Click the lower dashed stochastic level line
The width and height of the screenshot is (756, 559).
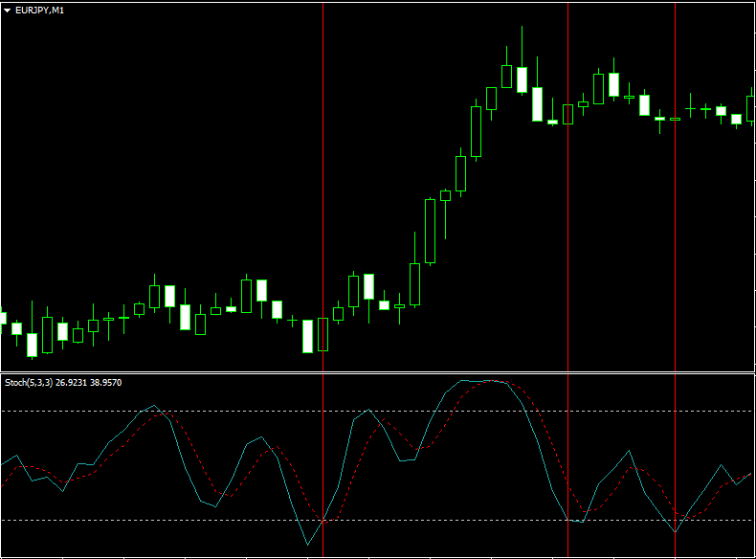[x=191, y=520]
